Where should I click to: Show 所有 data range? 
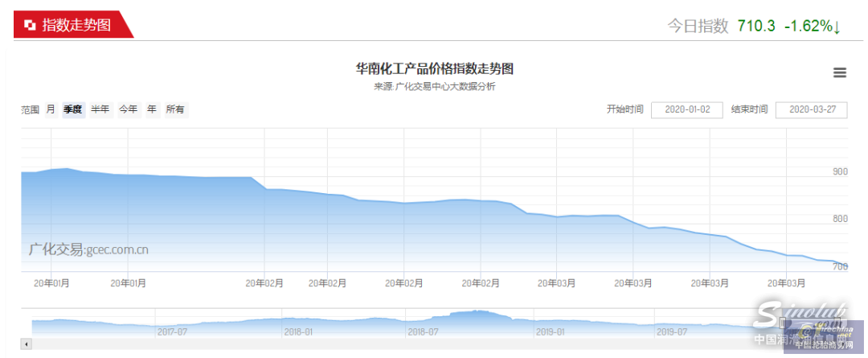[x=175, y=109]
